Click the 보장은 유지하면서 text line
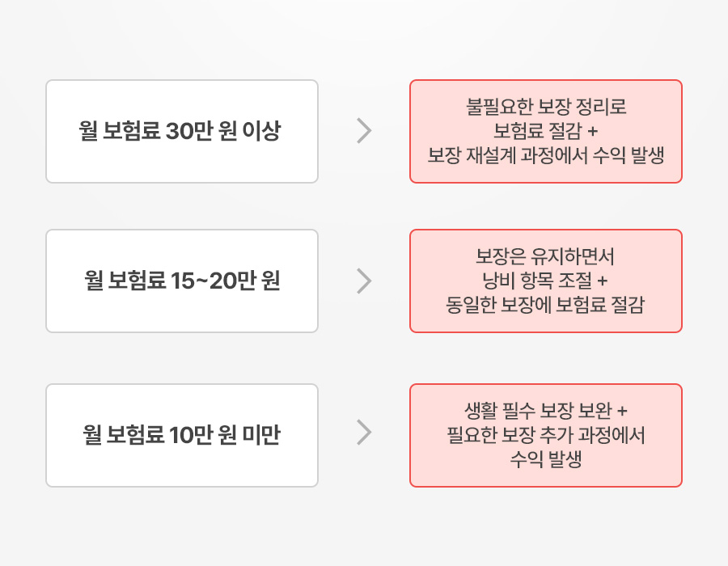This screenshot has height=566, width=728. click(546, 257)
